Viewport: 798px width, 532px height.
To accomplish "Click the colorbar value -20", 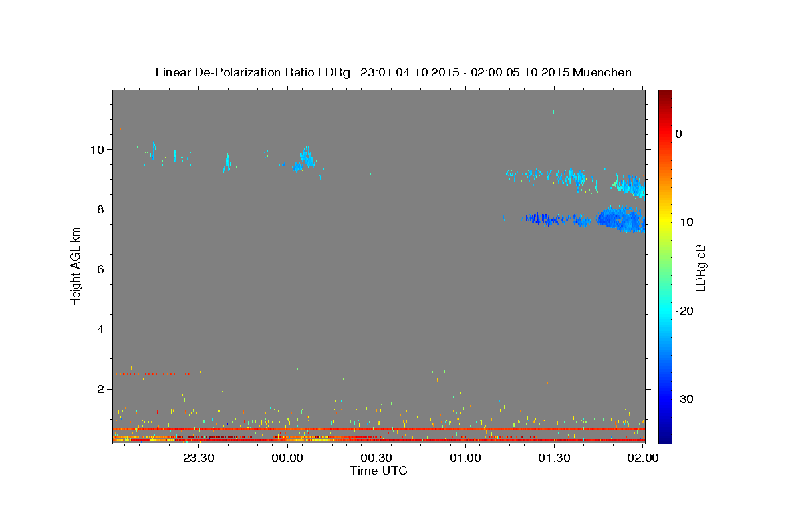I will (685, 311).
